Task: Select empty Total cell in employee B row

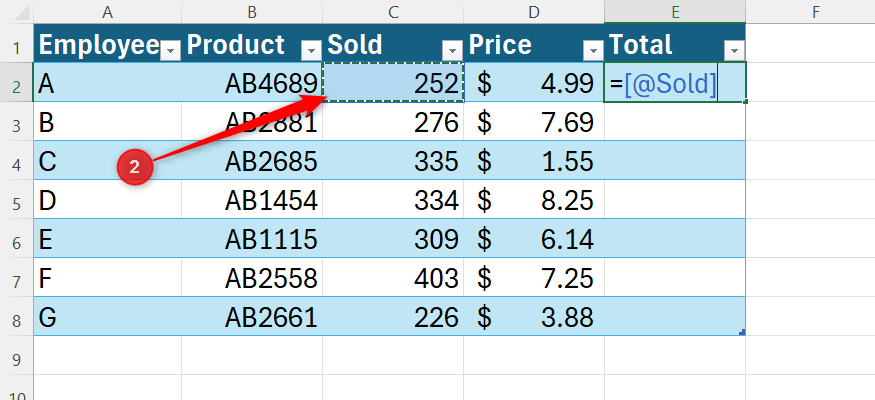Action: [x=675, y=122]
